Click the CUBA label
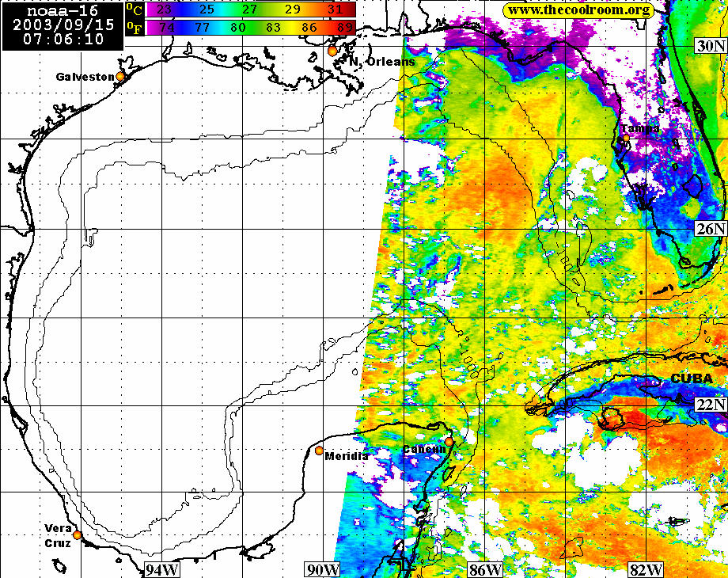 692,378
